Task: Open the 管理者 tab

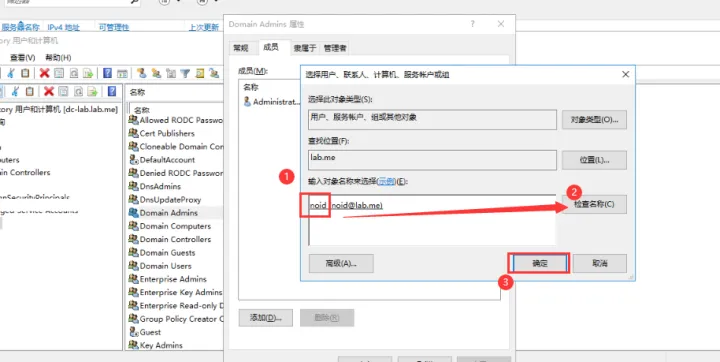Action: click(x=335, y=48)
